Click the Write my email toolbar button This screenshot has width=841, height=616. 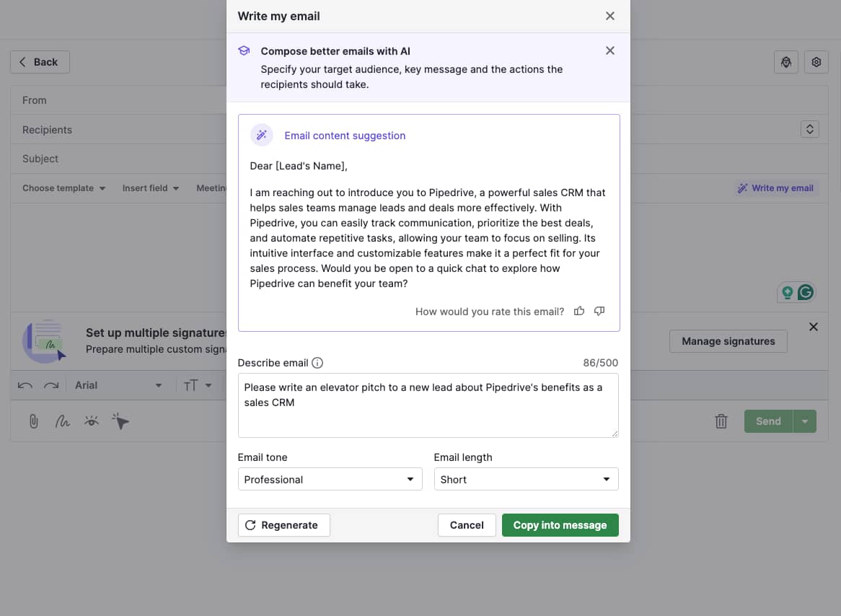point(775,188)
